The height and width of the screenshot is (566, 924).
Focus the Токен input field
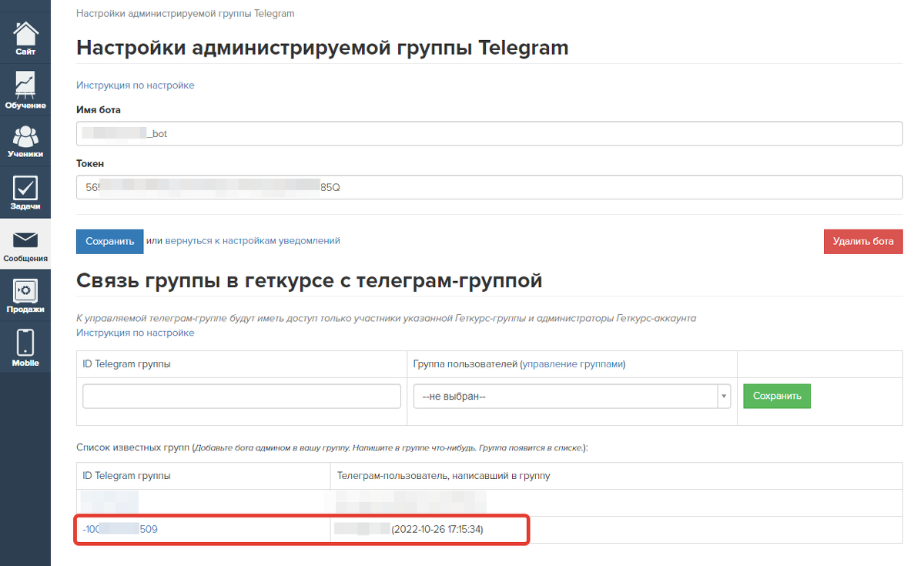point(490,187)
